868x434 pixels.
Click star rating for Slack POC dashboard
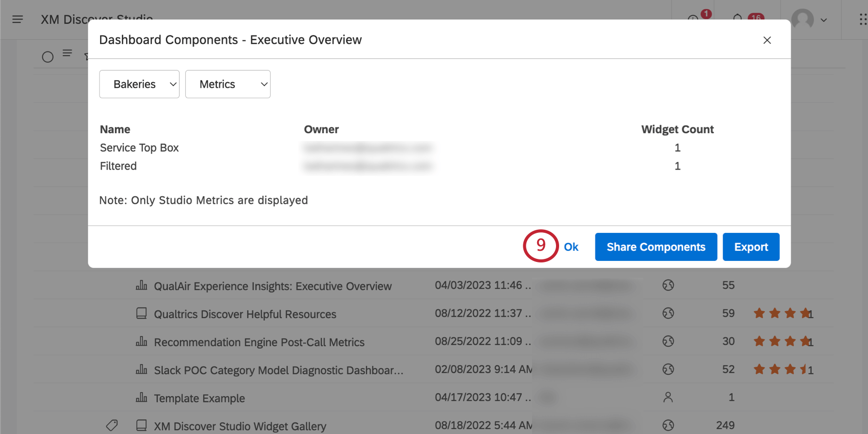tap(781, 369)
